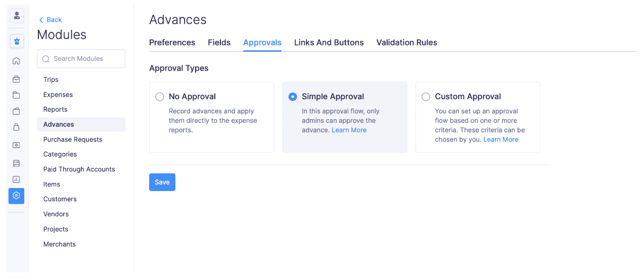The image size is (644, 278).
Task: Open the Validation Rules tab
Action: [406, 42]
